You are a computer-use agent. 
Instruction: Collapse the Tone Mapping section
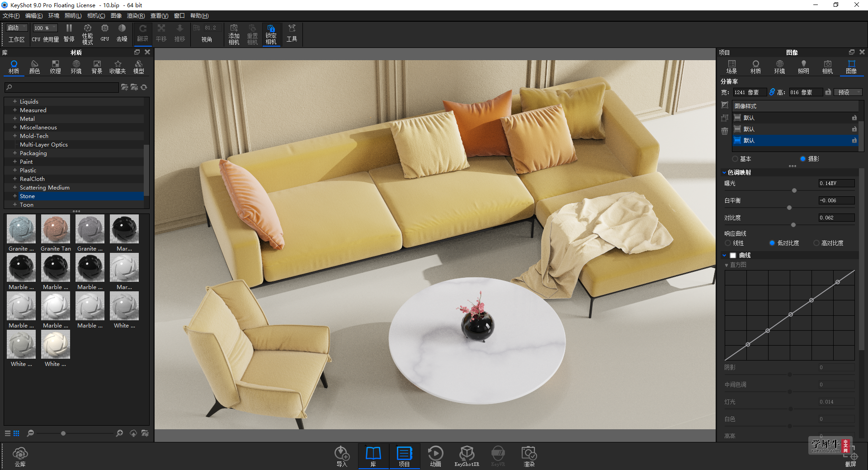tap(724, 172)
